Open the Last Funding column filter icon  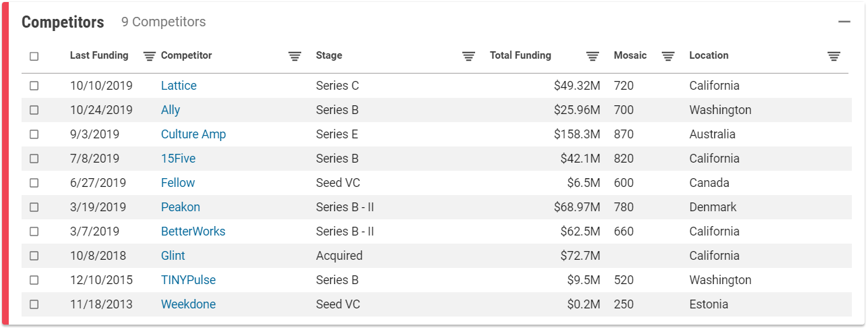150,56
